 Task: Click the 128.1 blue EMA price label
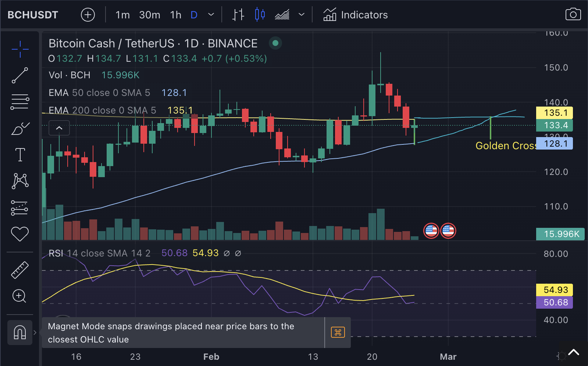point(555,143)
